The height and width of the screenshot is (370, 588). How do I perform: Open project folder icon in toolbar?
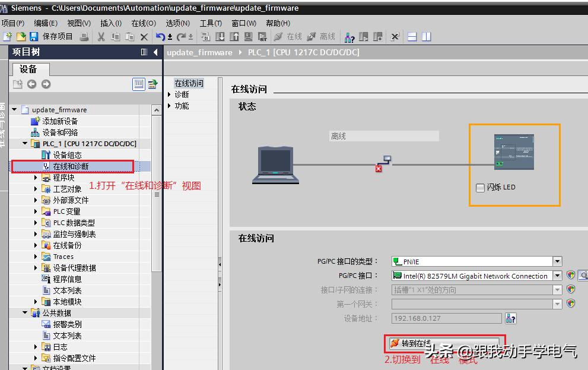coord(21,36)
